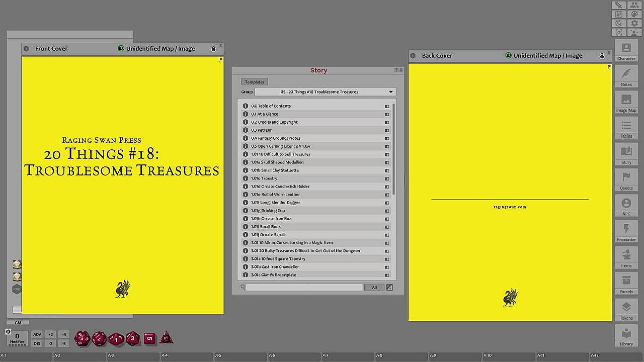Toggle list edit mode in Story window
The image size is (644, 362).
tap(389, 287)
